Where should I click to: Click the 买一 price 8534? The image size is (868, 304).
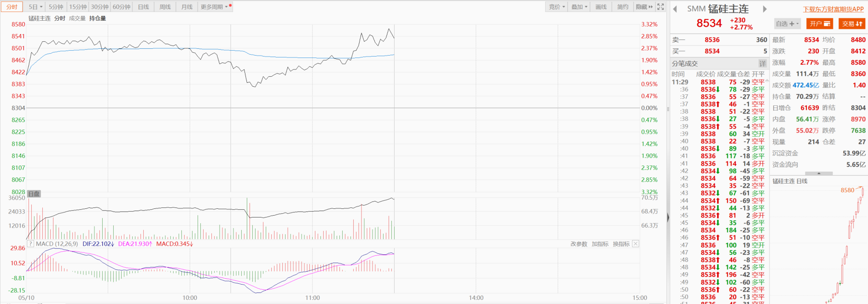pyautogui.click(x=712, y=51)
